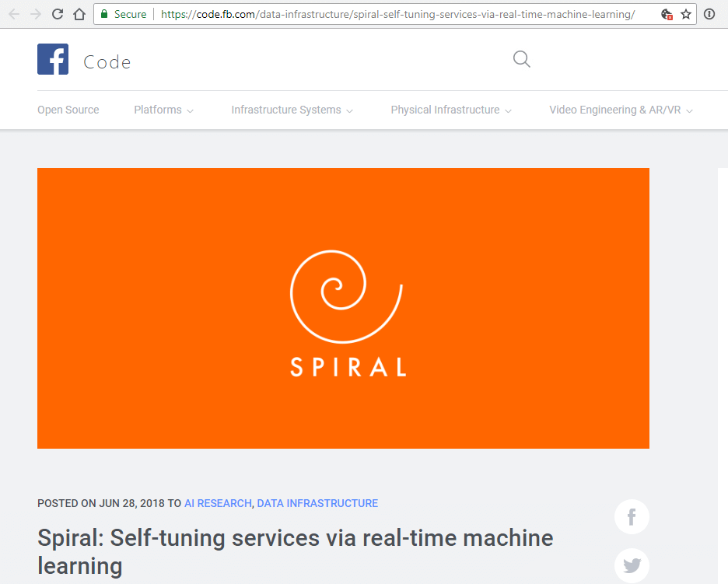728x584 pixels.
Task: Click inside the address bar
Action: [x=350, y=13]
